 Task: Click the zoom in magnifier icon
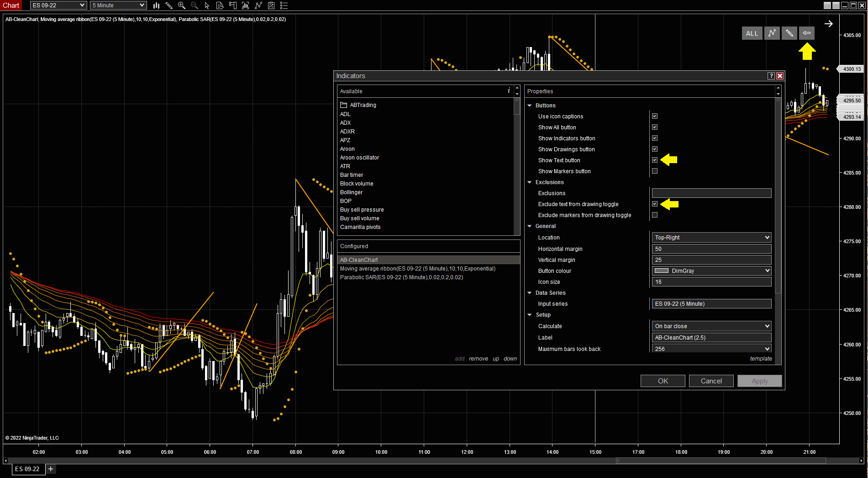181,5
